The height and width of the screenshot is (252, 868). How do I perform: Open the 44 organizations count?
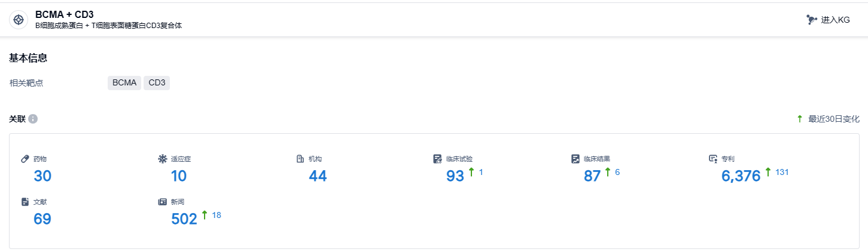point(318,176)
